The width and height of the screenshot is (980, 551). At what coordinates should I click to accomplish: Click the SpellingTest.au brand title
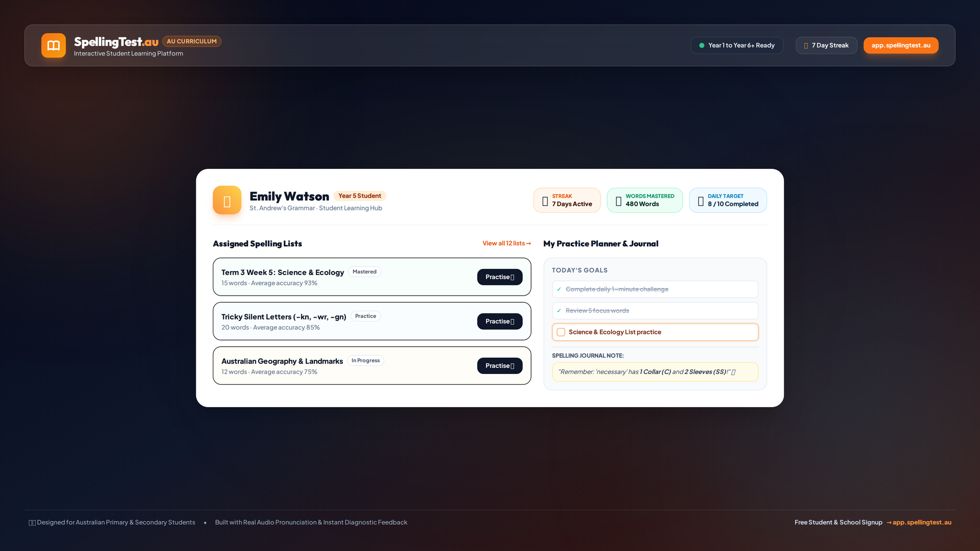pos(116,42)
